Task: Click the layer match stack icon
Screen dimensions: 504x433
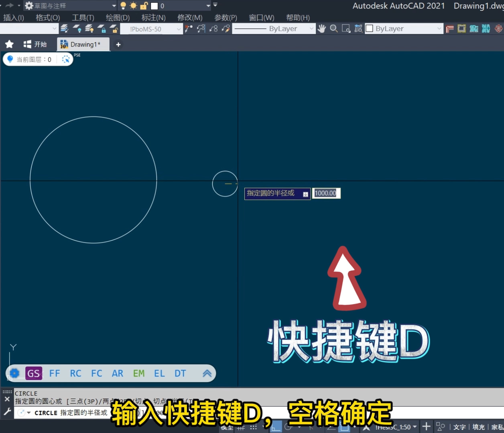Action: tap(65, 28)
